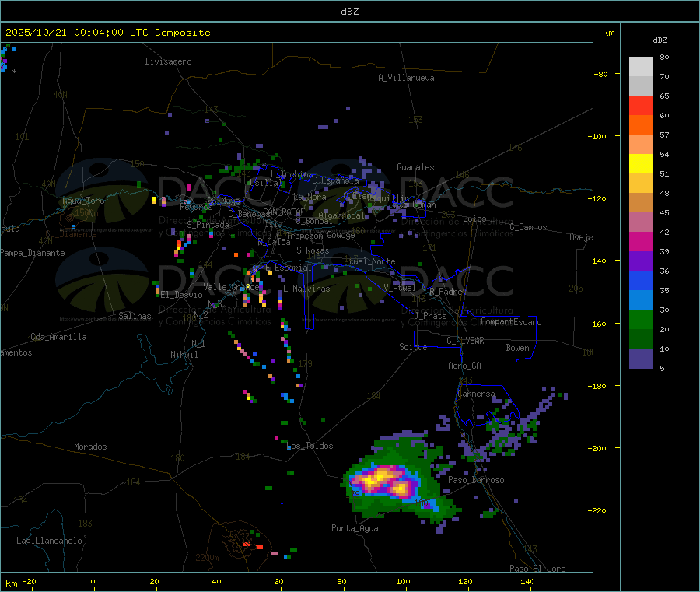700x592 pixels.
Task: Select the Carmensa location label
Action: 476,394
